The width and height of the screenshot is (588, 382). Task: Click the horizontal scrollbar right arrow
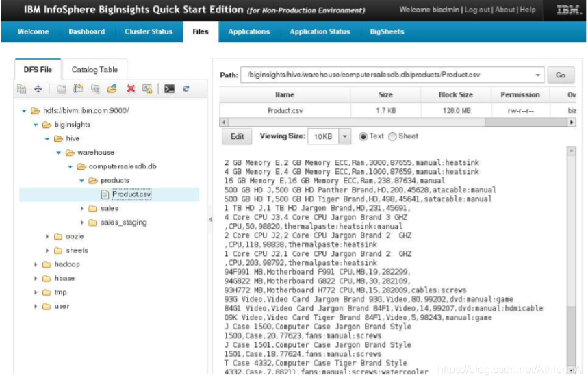[572, 123]
